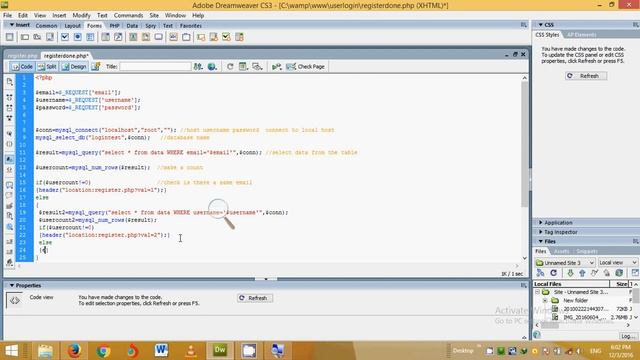The image size is (640, 360).
Task: Expand the New folder tree node
Action: click(x=545, y=300)
